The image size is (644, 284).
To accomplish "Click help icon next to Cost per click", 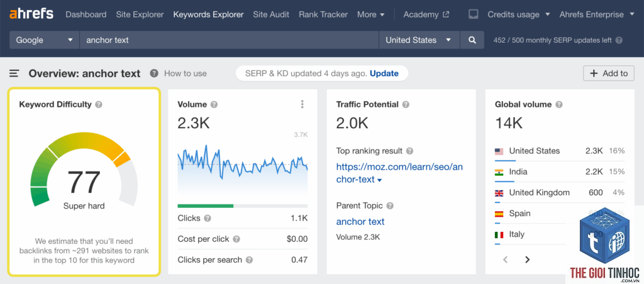I will pos(236,239).
